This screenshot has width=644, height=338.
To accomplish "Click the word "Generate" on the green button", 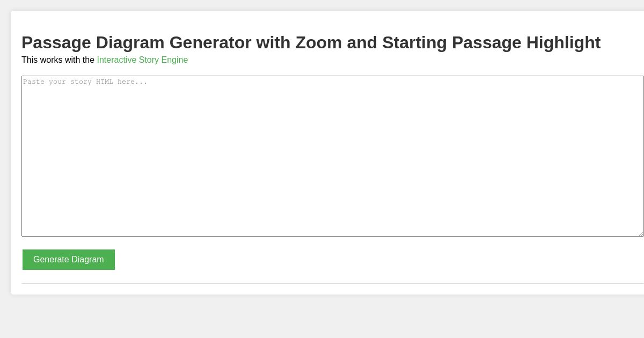I will click(x=51, y=260).
